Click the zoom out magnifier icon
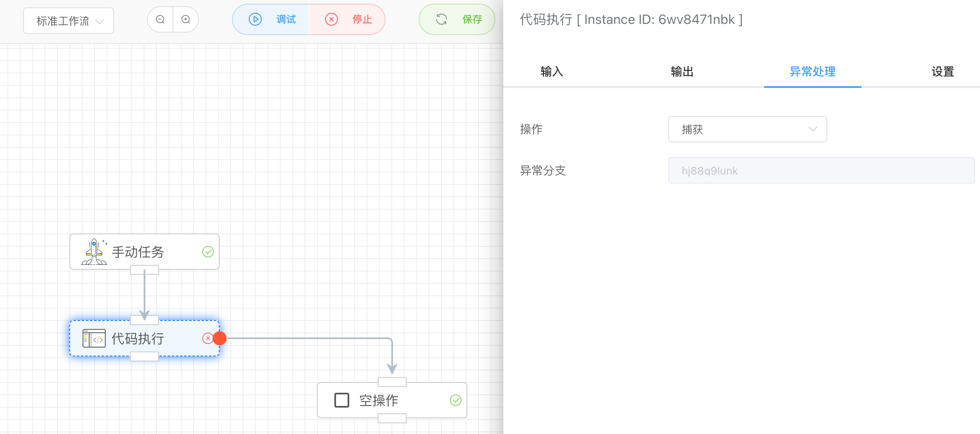This screenshot has height=434, width=980. pyautogui.click(x=160, y=19)
